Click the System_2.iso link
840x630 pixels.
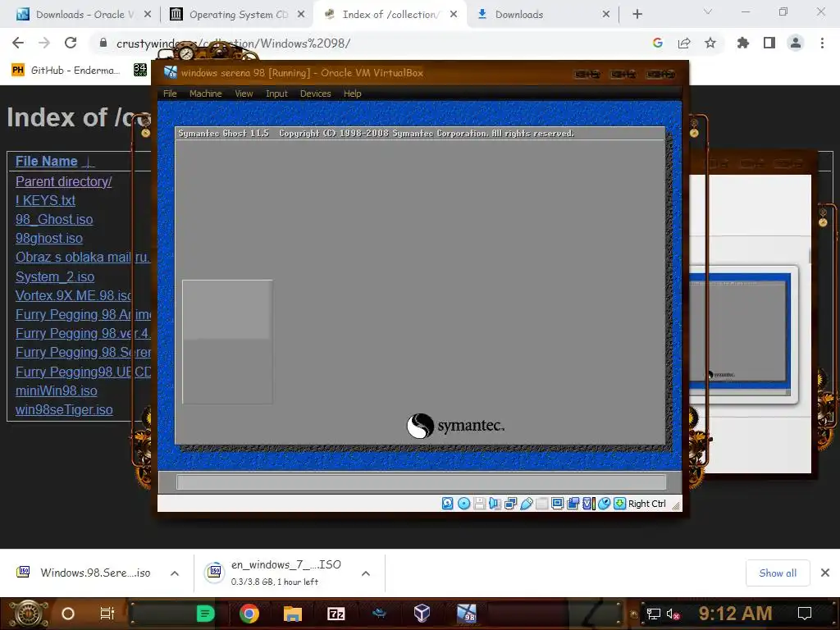[x=55, y=277]
